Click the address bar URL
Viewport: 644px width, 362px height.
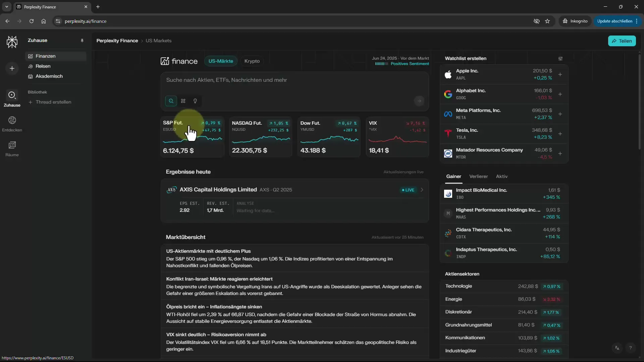point(86,21)
